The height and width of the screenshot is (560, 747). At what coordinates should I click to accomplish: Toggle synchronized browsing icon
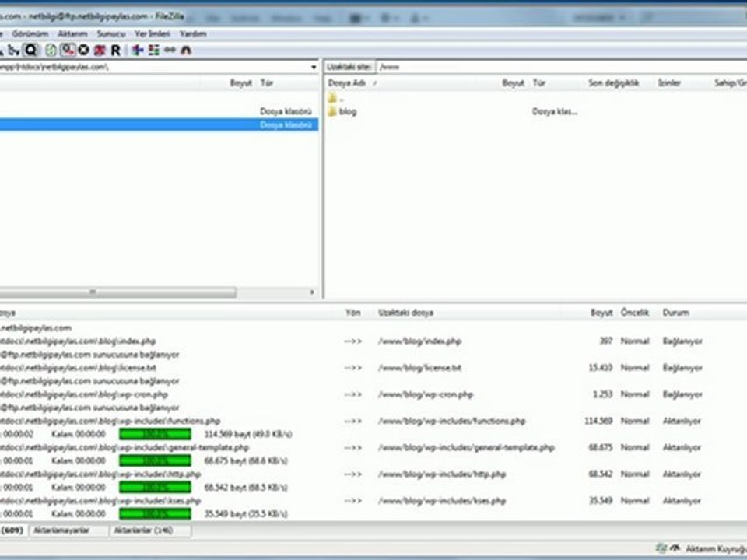tap(170, 50)
